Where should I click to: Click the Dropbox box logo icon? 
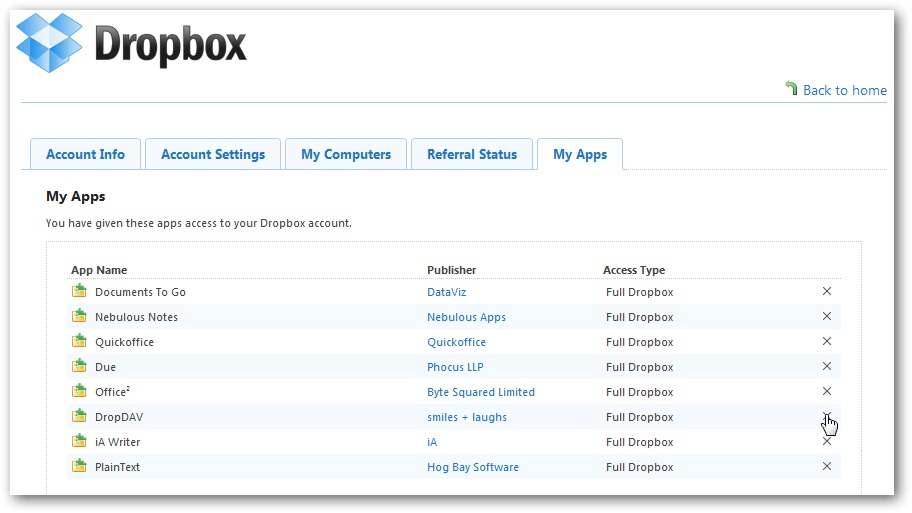[49, 42]
